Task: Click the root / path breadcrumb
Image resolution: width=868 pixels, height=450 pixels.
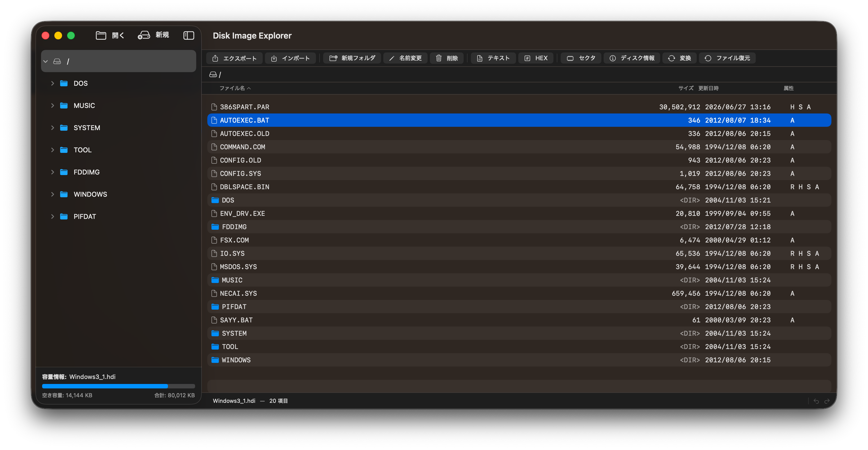Action: pyautogui.click(x=215, y=75)
